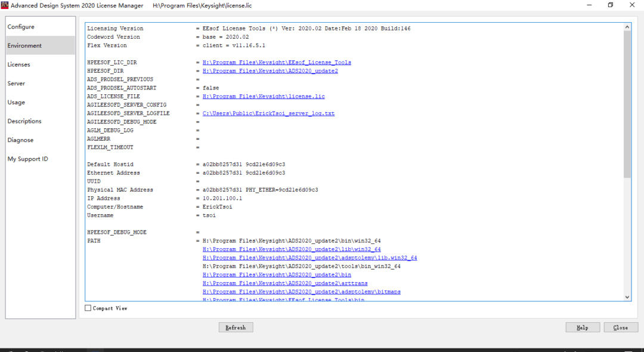
Task: Switch to the Server tab
Action: pos(16,84)
